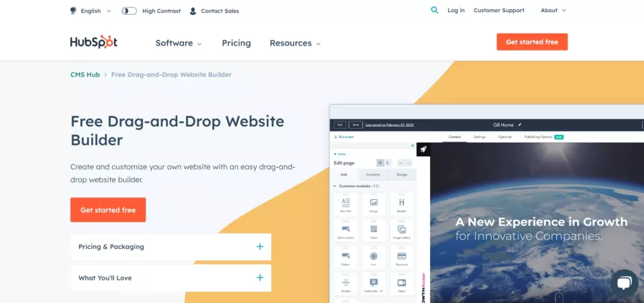This screenshot has height=303, width=644.
Task: Select the Payments module icon
Action: click(x=401, y=257)
